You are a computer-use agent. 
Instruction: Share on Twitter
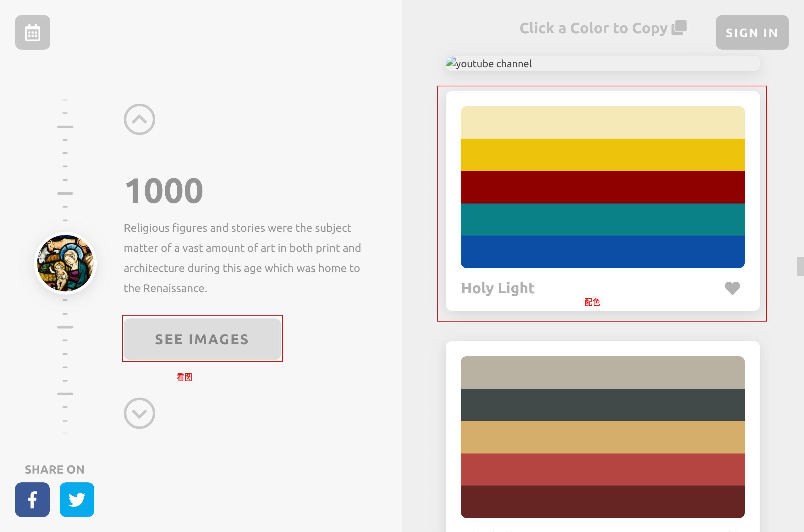(77, 499)
